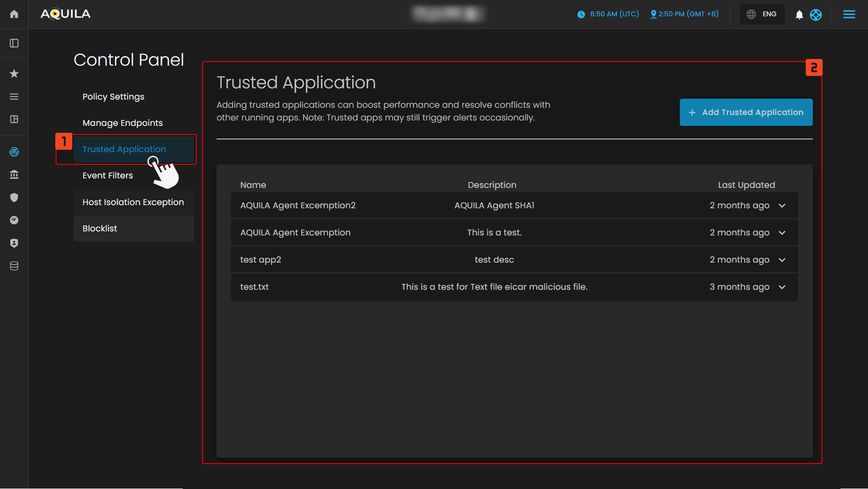Open the notifications bell
Image resolution: width=868 pixels, height=489 pixels.
pos(799,14)
